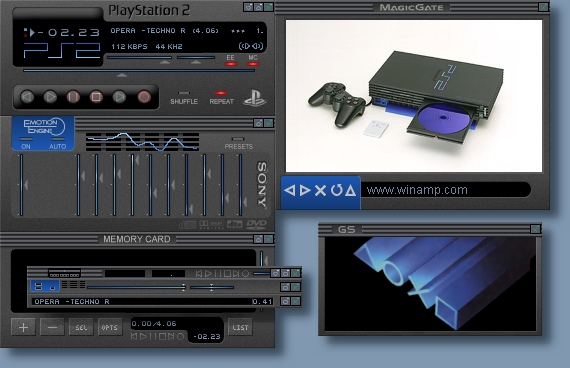
Task: Click mini Eject button in playlist bottom controls
Action: coord(180,337)
